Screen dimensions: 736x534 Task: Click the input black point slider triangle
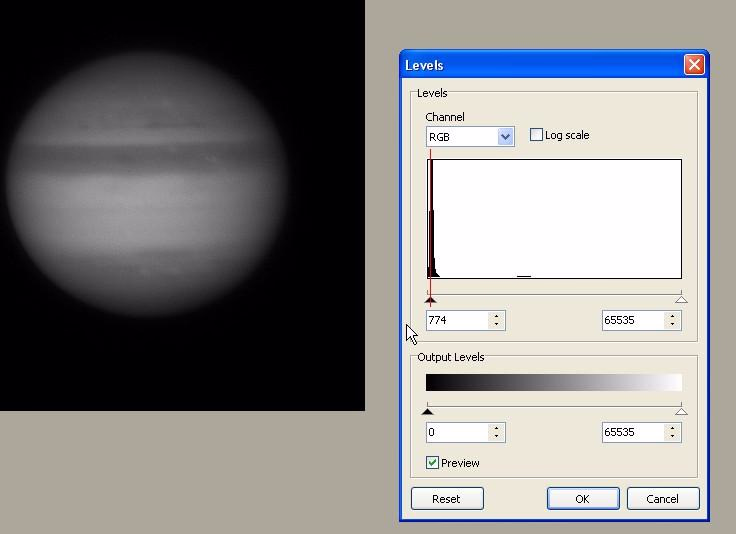(x=430, y=299)
